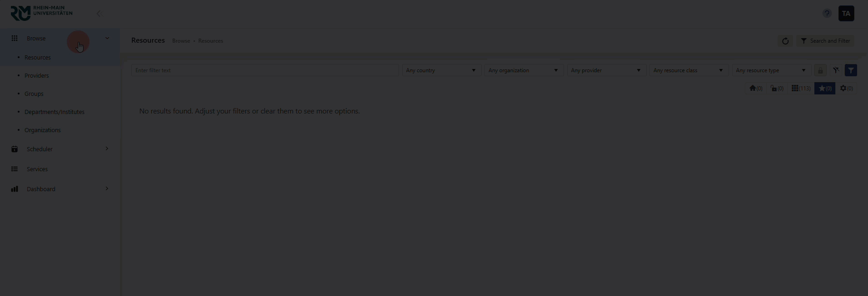Click the Rhein-Main Universitäten logo
This screenshot has width=868, height=296.
[x=41, y=13]
